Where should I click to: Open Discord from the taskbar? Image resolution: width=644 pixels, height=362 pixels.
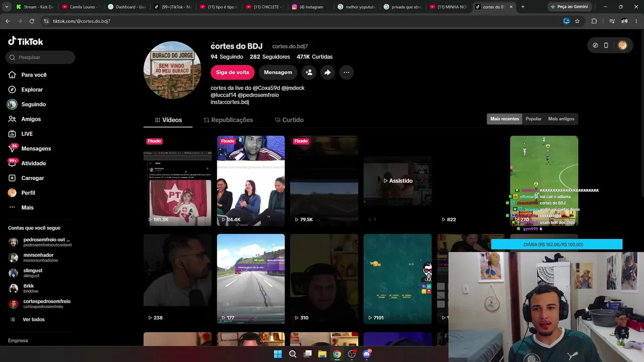click(367, 354)
